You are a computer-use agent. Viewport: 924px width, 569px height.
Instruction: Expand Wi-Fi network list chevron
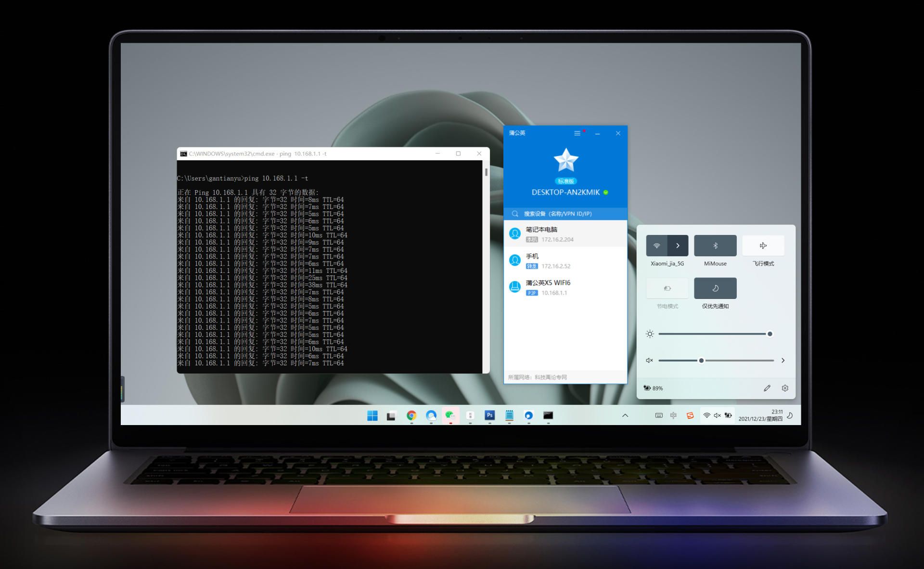(x=678, y=246)
